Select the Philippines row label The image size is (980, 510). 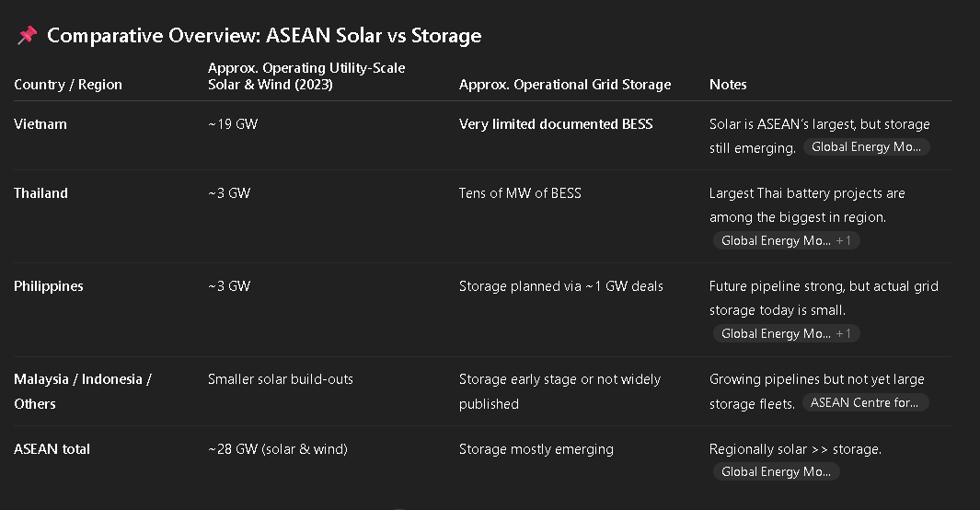click(49, 286)
